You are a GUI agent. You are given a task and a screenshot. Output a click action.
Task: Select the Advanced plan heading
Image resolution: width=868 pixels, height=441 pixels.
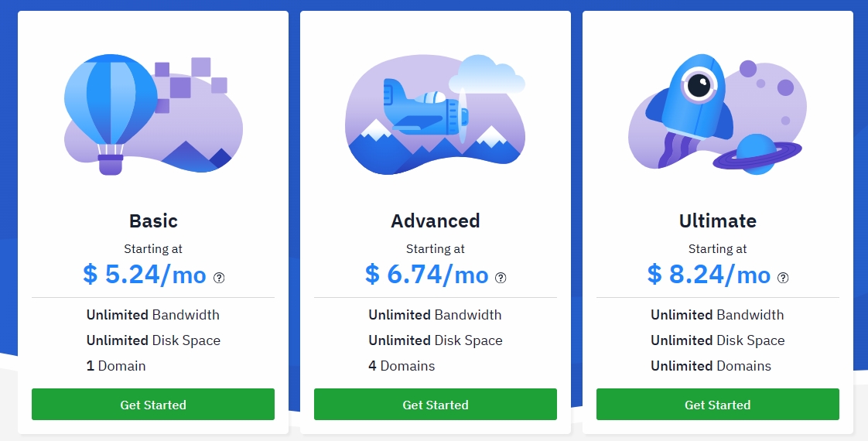(435, 220)
